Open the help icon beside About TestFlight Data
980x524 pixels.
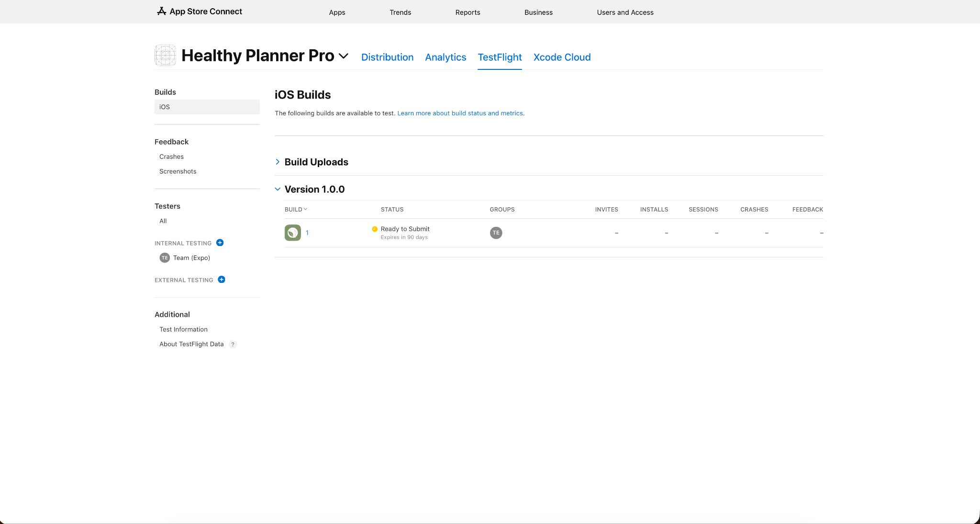click(x=233, y=345)
